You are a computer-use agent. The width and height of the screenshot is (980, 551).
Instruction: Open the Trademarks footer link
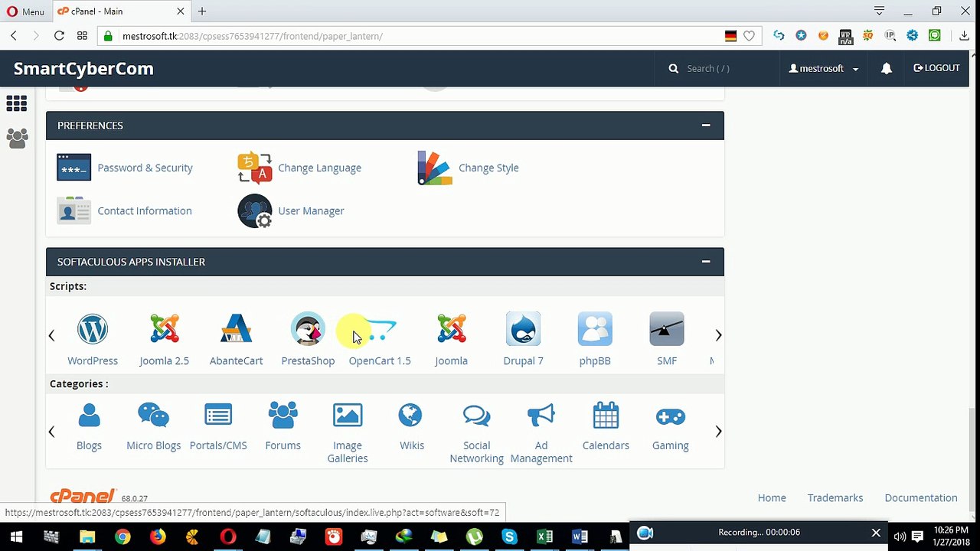coord(835,497)
